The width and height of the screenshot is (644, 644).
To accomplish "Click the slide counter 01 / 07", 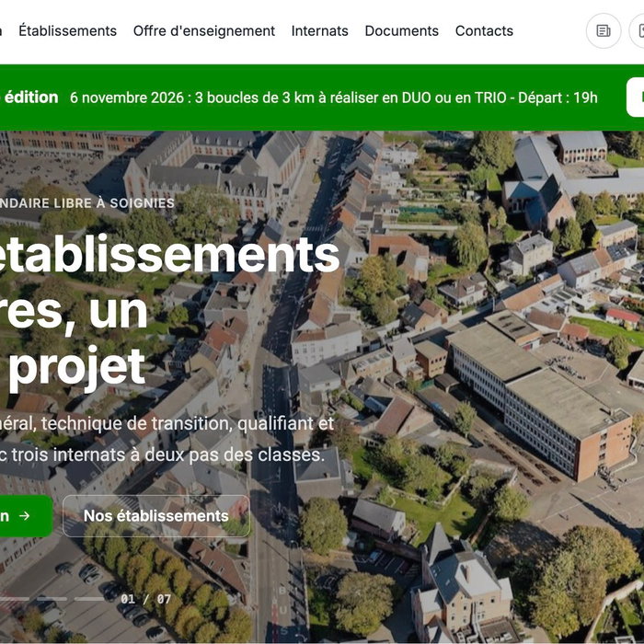I will click(x=145, y=599).
